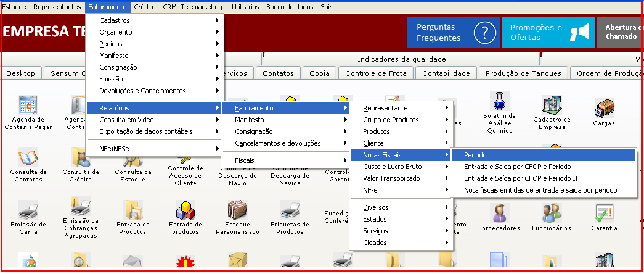Screen dimensions: 644x274
Task: Expand the Consulta em Vídeo submenu
Action: 155,120
